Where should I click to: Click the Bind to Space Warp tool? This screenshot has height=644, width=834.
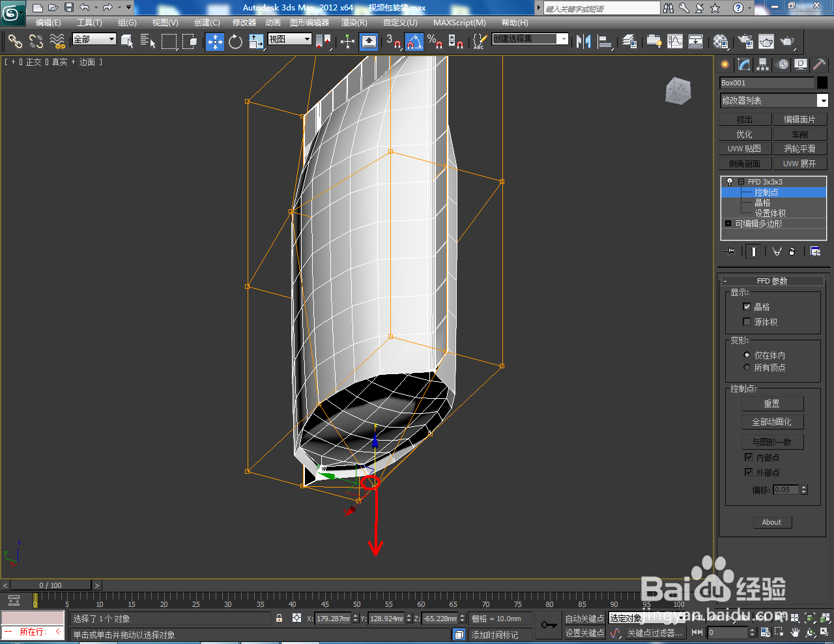coord(58,42)
